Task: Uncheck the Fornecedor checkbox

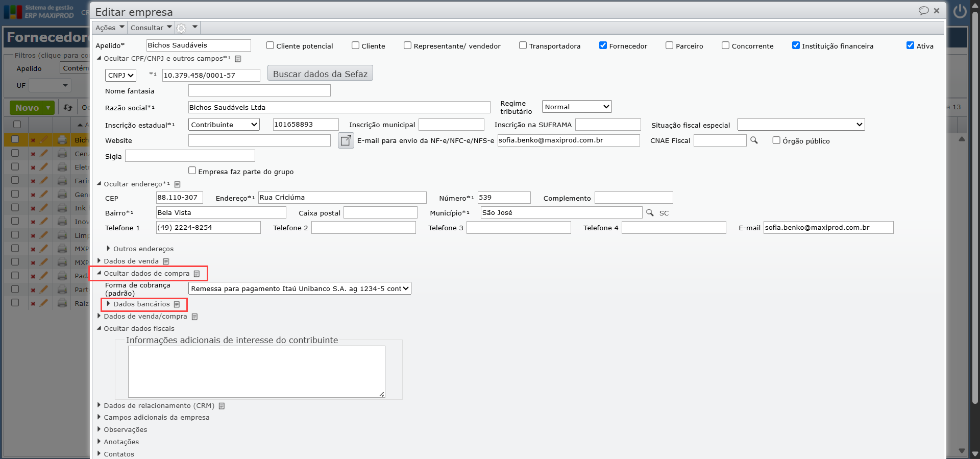Action: tap(603, 45)
